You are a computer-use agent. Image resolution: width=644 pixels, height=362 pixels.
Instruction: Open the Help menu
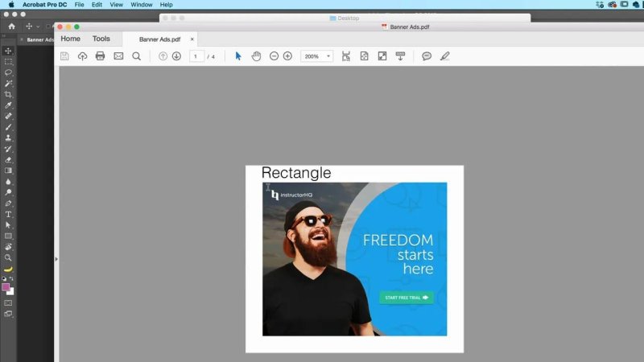pos(167,5)
